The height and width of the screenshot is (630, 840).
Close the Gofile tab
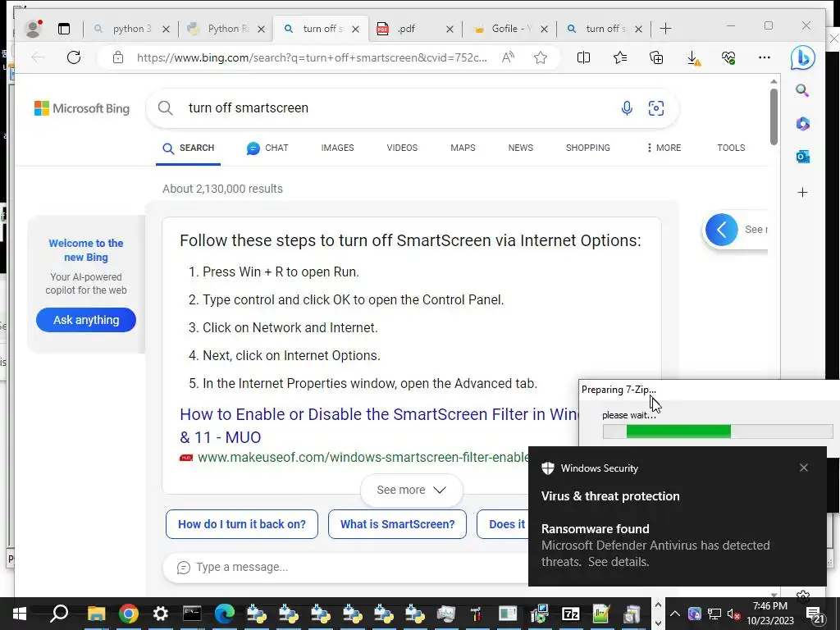[545, 29]
